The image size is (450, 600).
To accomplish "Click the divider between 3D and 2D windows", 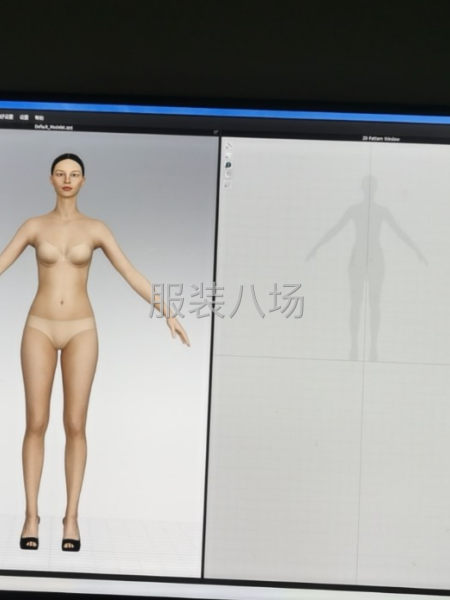I will [211, 356].
